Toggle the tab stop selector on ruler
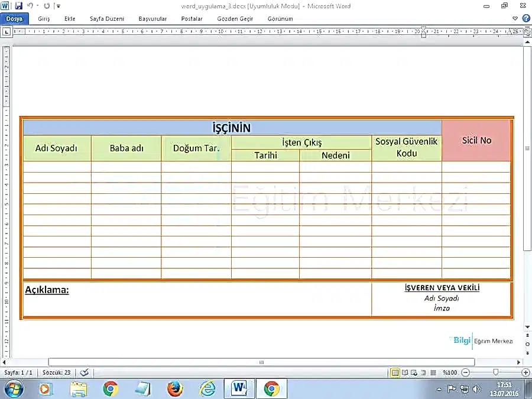This screenshot has height=399, width=532. (7, 32)
